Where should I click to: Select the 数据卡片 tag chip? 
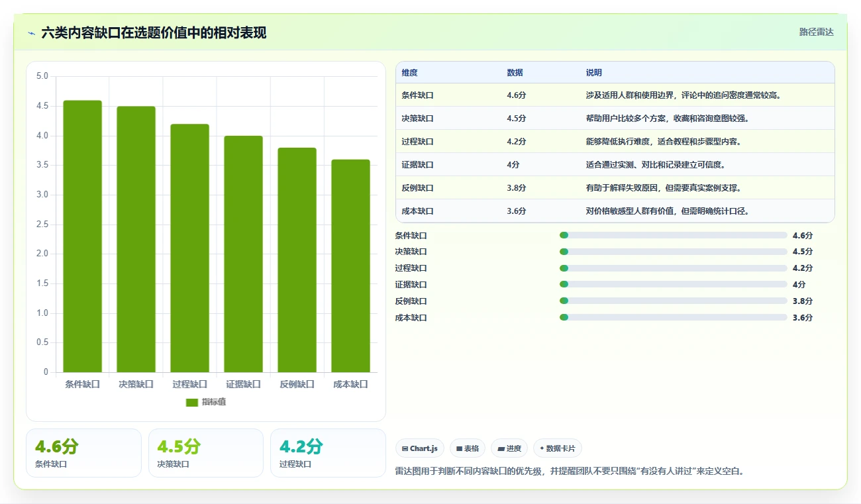click(558, 448)
